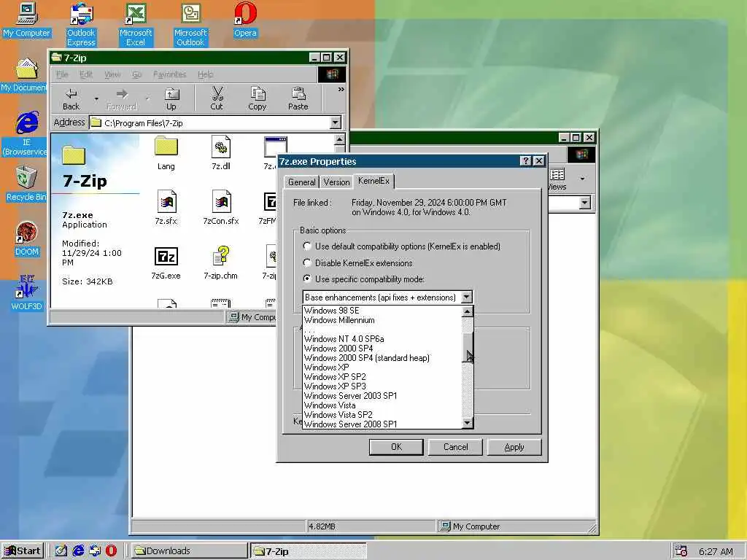The width and height of the screenshot is (747, 560).
Task: Select Use default compatibility options radio
Action: coord(307,246)
